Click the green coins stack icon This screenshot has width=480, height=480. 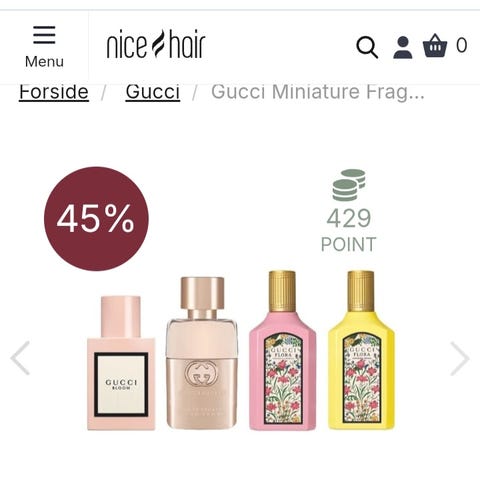[349, 185]
